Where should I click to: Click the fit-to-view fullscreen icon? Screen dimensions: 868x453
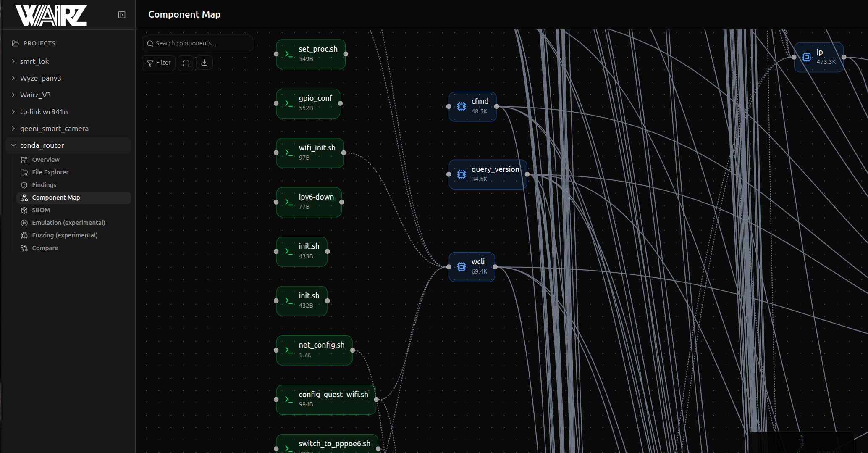pos(186,63)
